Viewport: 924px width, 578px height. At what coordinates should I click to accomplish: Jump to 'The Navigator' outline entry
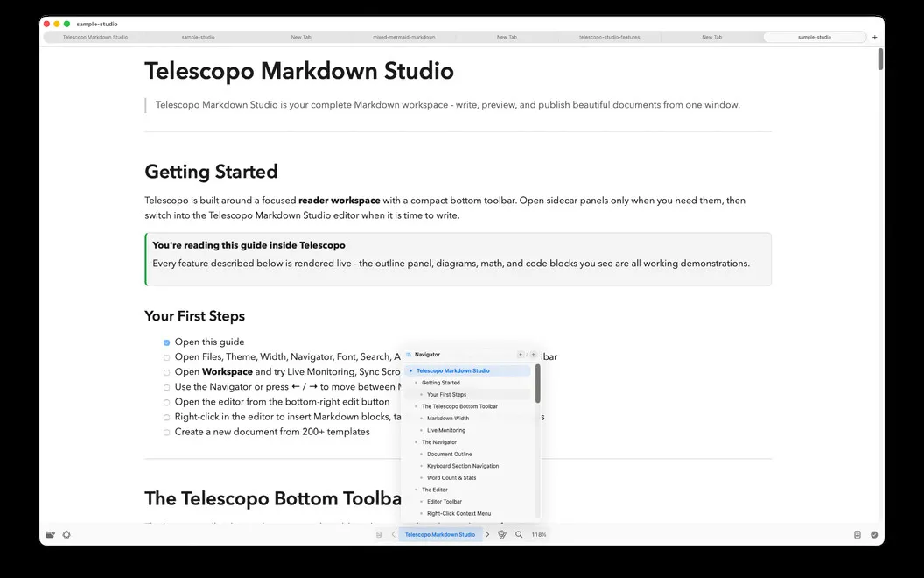click(x=468, y=441)
